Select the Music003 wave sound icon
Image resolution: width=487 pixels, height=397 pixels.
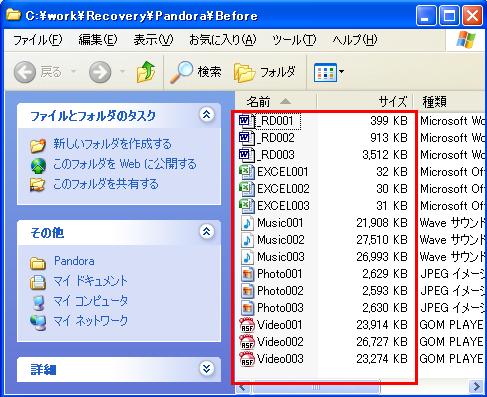(247, 257)
